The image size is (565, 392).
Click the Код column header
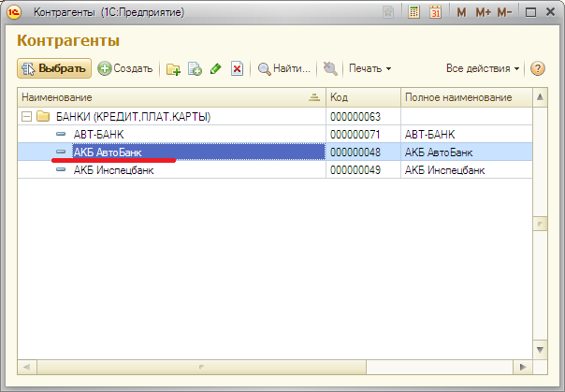click(363, 97)
